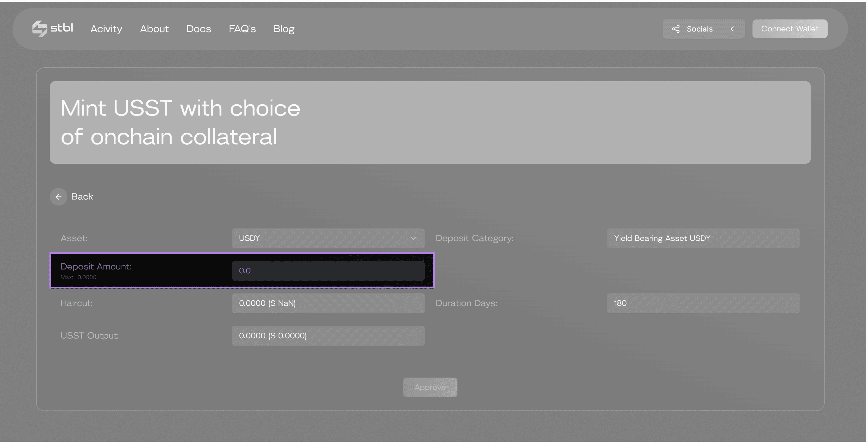Go to the About page

pos(154,29)
